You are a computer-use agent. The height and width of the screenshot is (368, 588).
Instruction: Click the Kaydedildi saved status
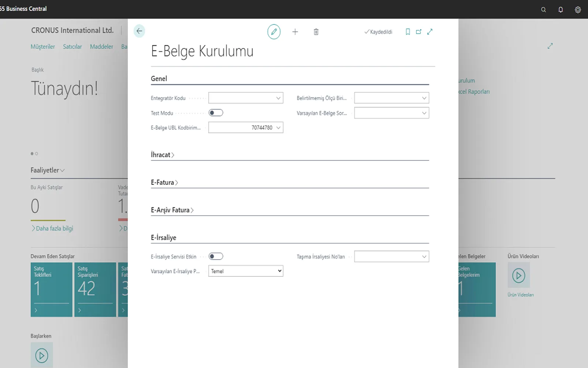click(378, 32)
